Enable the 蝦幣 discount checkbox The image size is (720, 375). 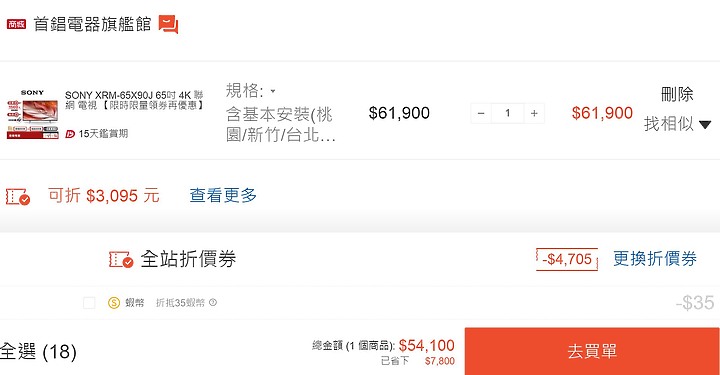pyautogui.click(x=89, y=302)
